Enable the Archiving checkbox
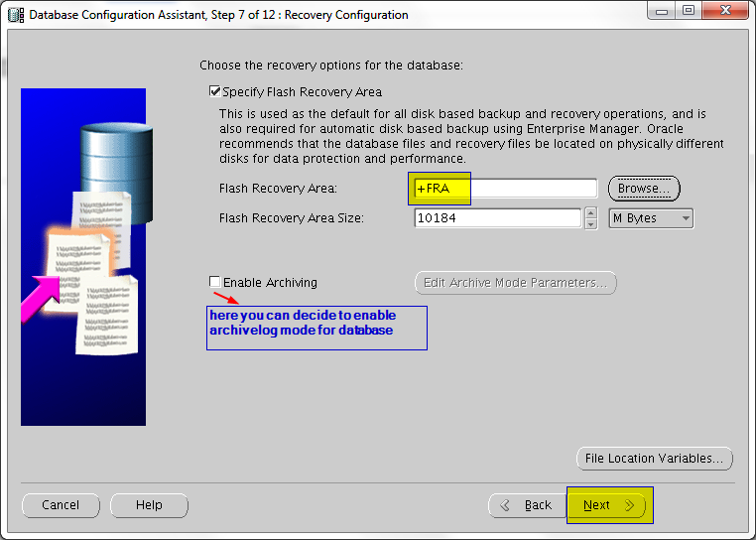This screenshot has height=540, width=756. point(215,282)
